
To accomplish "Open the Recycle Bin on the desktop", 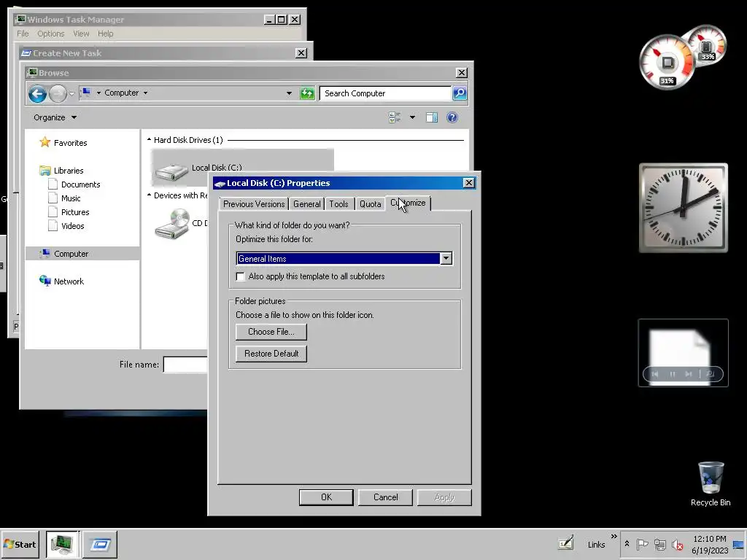I will point(711,483).
